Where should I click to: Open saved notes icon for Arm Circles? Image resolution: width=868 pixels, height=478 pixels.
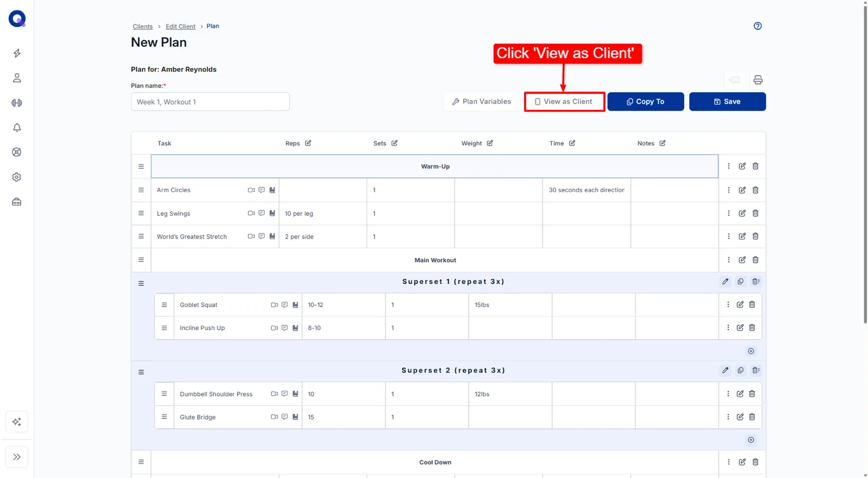coord(272,190)
